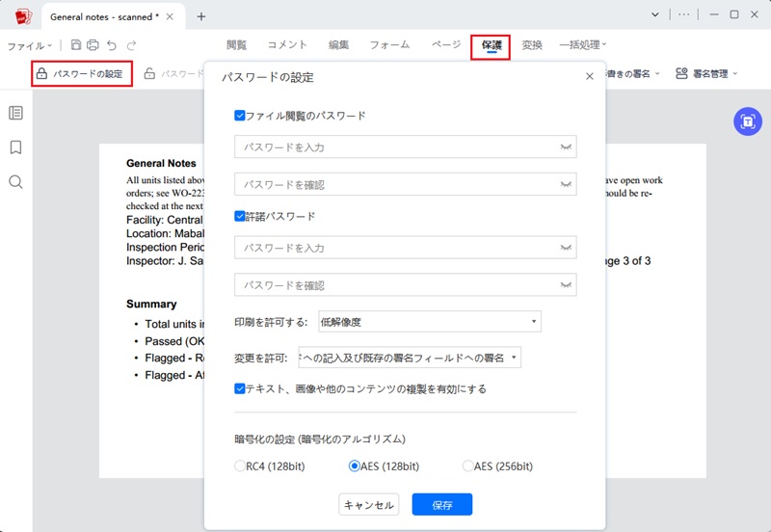Viewport: 771px width, 532px height.
Task: Open the ファイル menu dropdown
Action: 29,46
